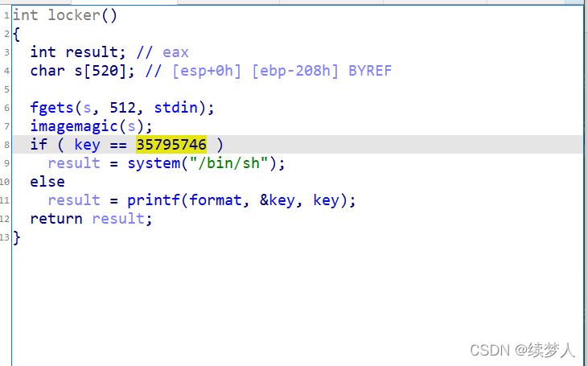The width and height of the screenshot is (588, 366).
Task: Click the opening brace on line 2
Action: coord(17,34)
